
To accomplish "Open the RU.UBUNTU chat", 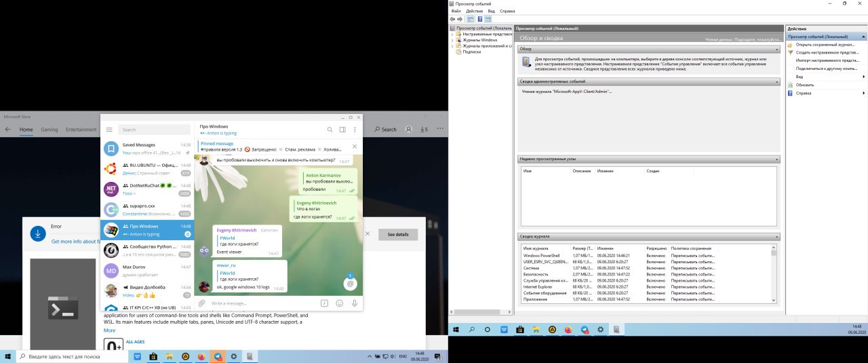I will tap(147, 169).
